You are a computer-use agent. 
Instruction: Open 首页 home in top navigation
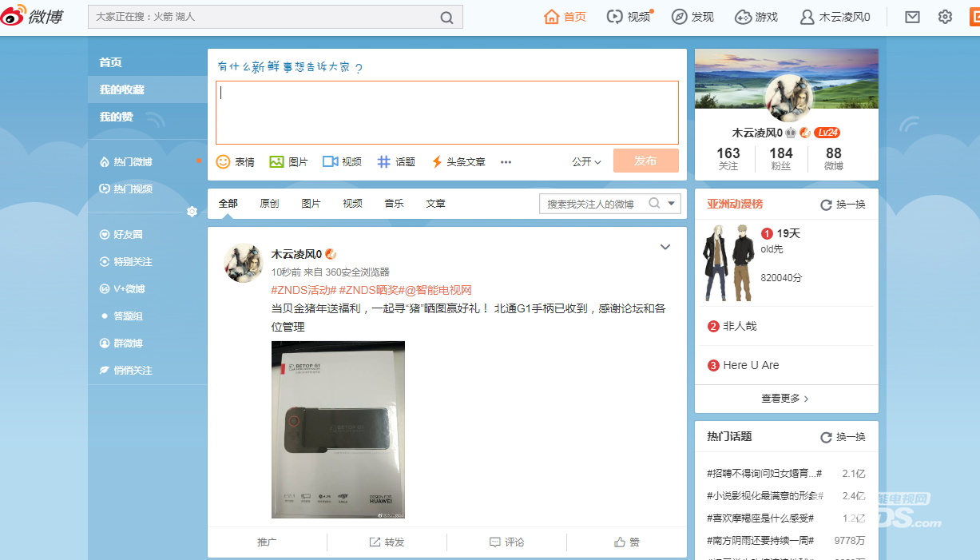565,17
